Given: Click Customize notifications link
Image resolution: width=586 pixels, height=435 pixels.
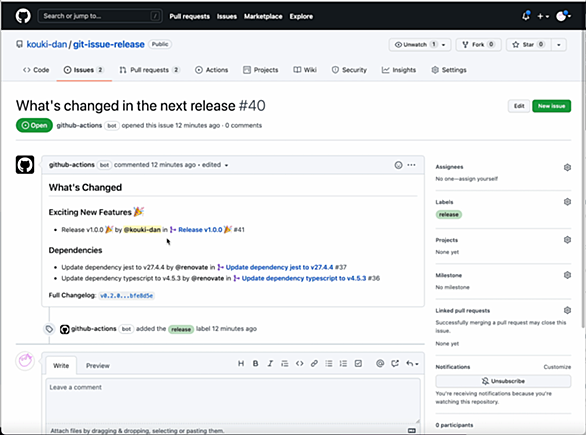Looking at the screenshot, I should click(x=557, y=367).
